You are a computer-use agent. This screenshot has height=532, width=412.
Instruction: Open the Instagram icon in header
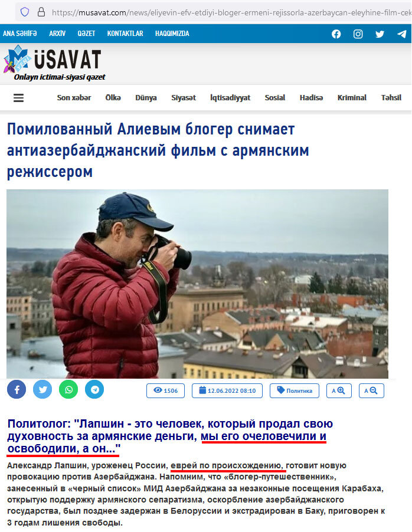tap(358, 34)
